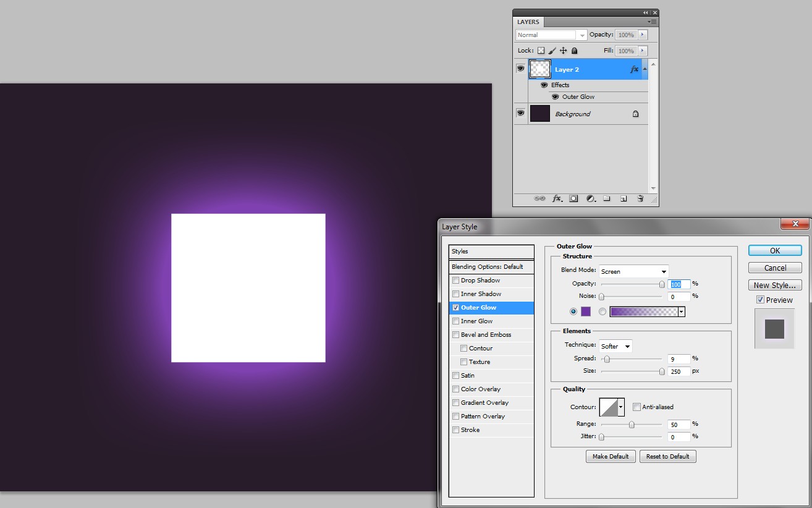This screenshot has height=508, width=812.
Task: Enable Bevel and Emboss checkbox
Action: pos(455,335)
